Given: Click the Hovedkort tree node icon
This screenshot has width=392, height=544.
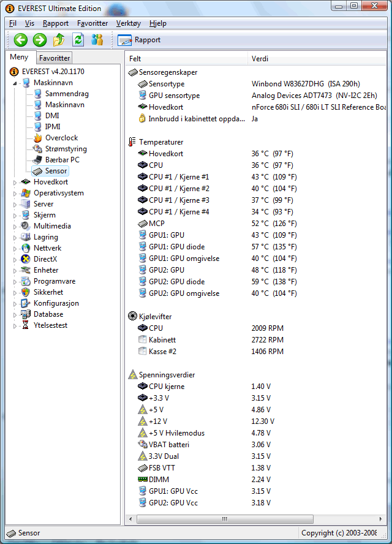Looking at the screenshot, I should tap(26, 182).
